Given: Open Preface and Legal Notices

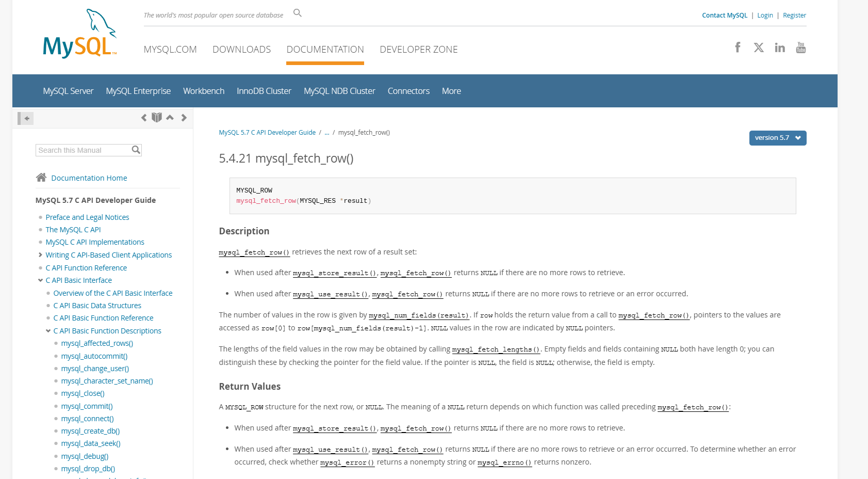Looking at the screenshot, I should pyautogui.click(x=87, y=217).
